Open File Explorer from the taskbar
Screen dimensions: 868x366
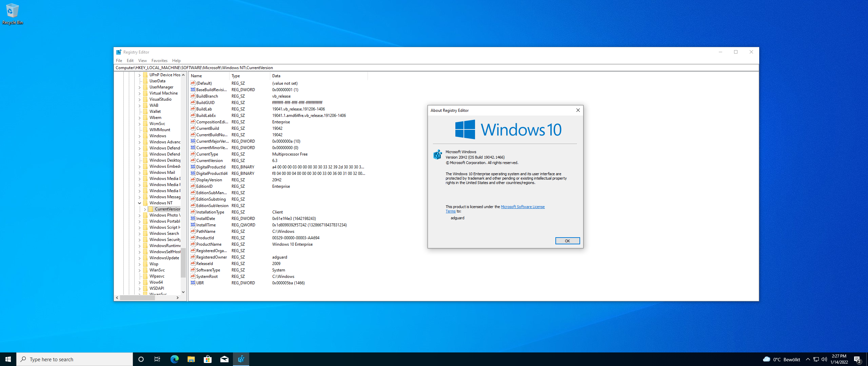click(x=191, y=359)
